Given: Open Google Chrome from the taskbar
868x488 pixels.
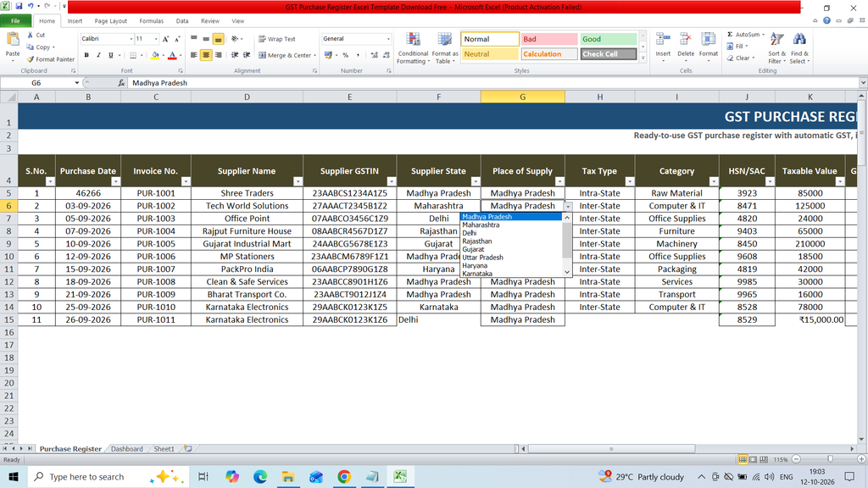Looking at the screenshot, I should click(344, 476).
